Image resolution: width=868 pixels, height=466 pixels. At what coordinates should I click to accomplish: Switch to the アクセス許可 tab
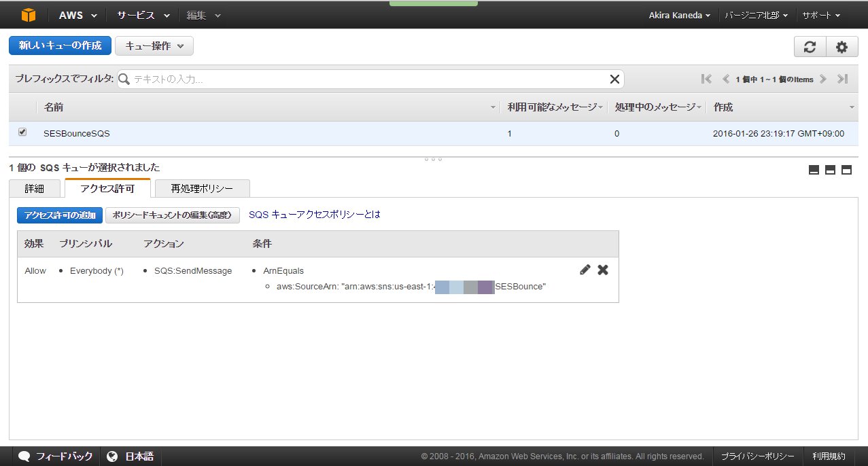coord(107,188)
